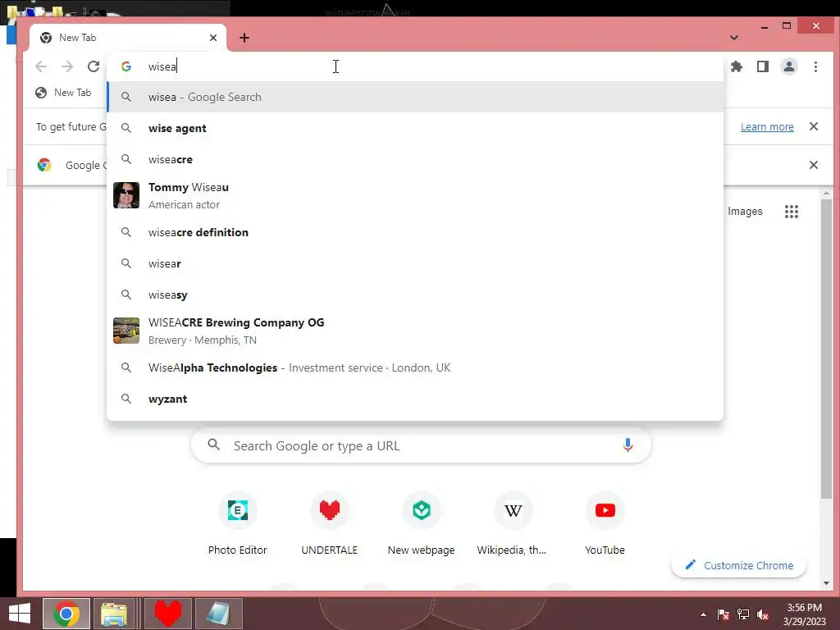The image size is (840, 630).
Task: Click the Google G icon in address bar
Action: [126, 66]
